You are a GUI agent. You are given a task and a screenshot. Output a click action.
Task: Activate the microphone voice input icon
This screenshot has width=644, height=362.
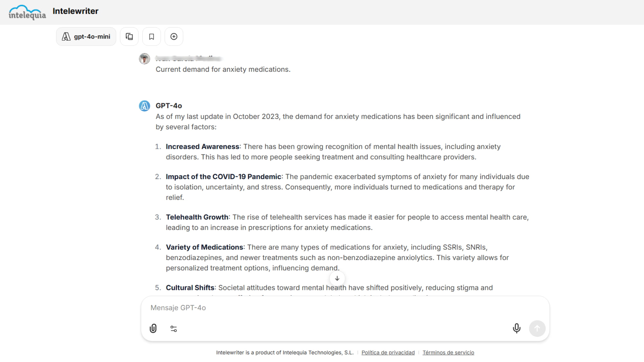pyautogui.click(x=517, y=328)
